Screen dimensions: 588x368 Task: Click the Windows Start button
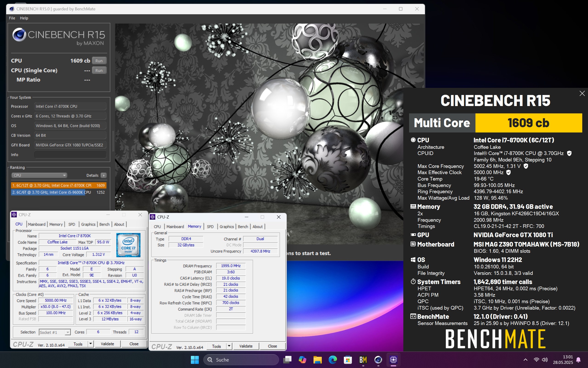click(x=195, y=359)
